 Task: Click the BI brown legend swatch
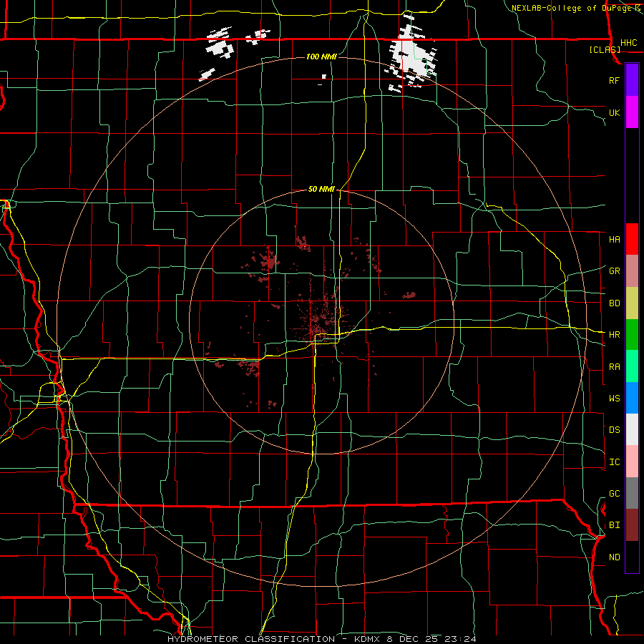[632, 525]
